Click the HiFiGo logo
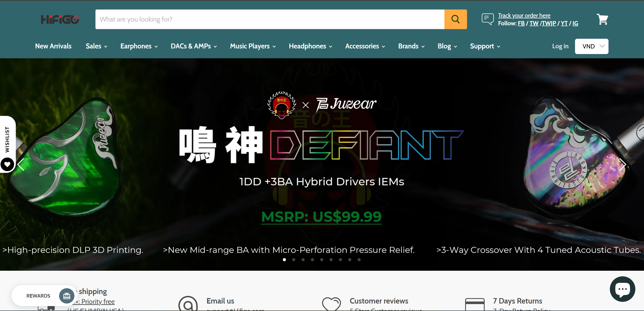The image size is (644, 311). coord(60,19)
